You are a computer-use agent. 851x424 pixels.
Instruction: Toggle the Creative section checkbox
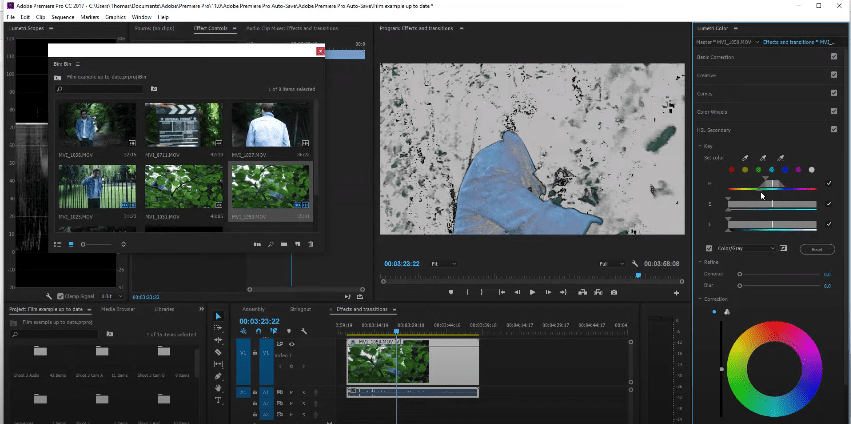(834, 75)
